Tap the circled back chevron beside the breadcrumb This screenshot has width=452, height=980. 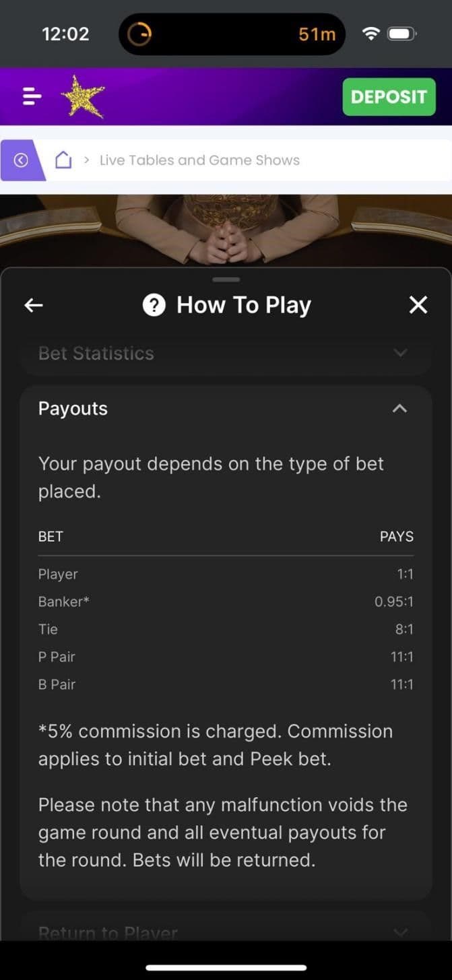click(x=20, y=160)
